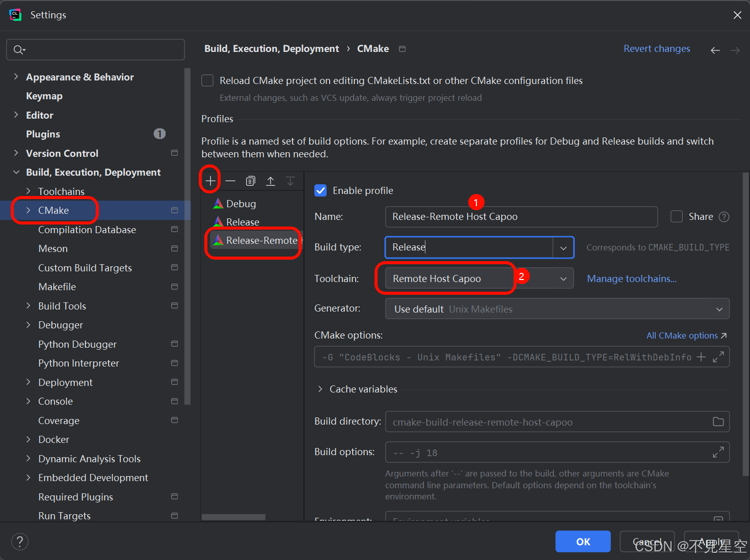Expand the CMake options field
The image size is (750, 560).
coord(718,357)
